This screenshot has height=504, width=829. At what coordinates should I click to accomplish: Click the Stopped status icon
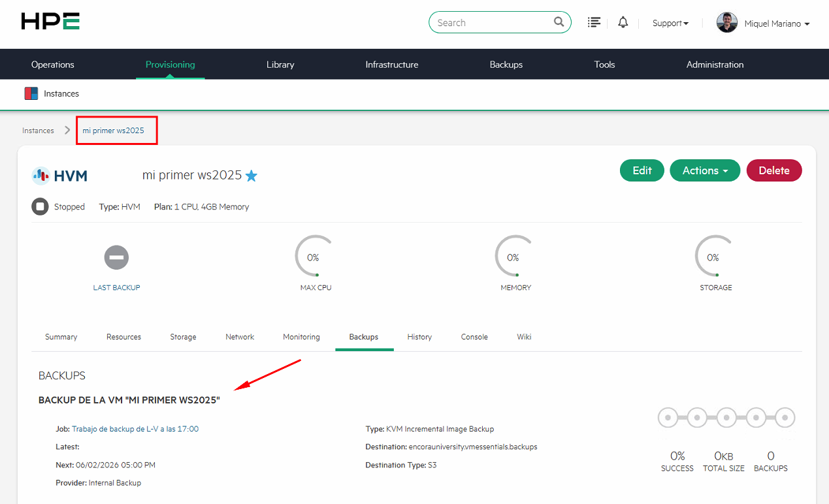[x=40, y=207]
